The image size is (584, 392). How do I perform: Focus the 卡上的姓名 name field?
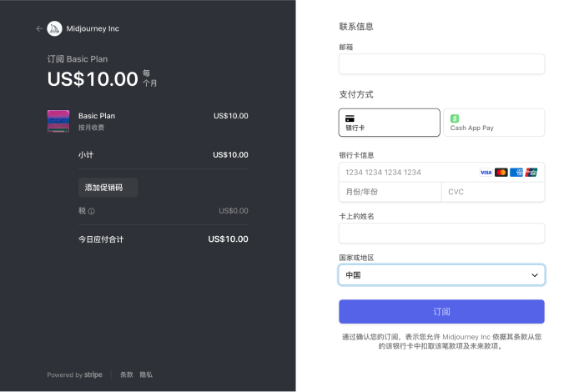(x=441, y=233)
